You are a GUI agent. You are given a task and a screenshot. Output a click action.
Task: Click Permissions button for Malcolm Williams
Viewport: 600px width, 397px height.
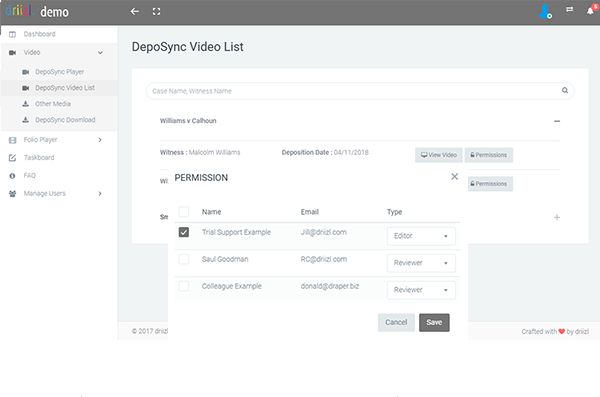[489, 155]
